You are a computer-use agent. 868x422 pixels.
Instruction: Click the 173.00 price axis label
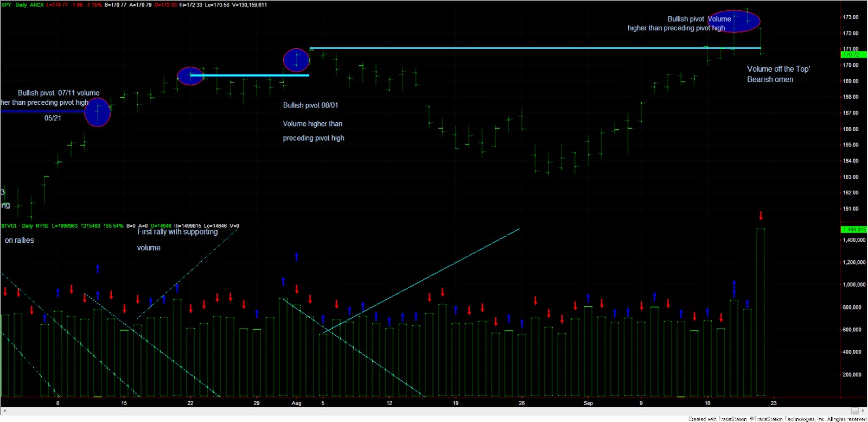(x=851, y=17)
